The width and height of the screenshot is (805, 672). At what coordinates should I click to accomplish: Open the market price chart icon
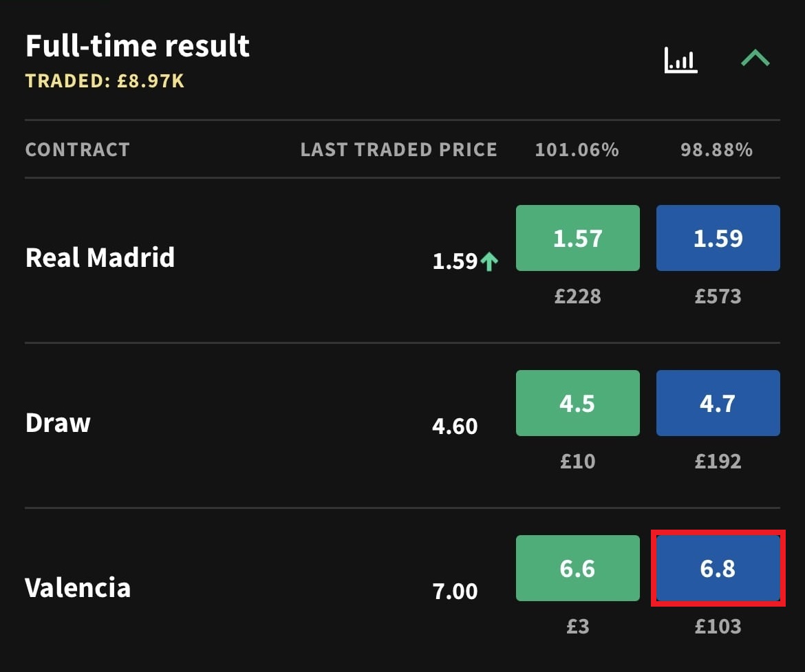[680, 60]
